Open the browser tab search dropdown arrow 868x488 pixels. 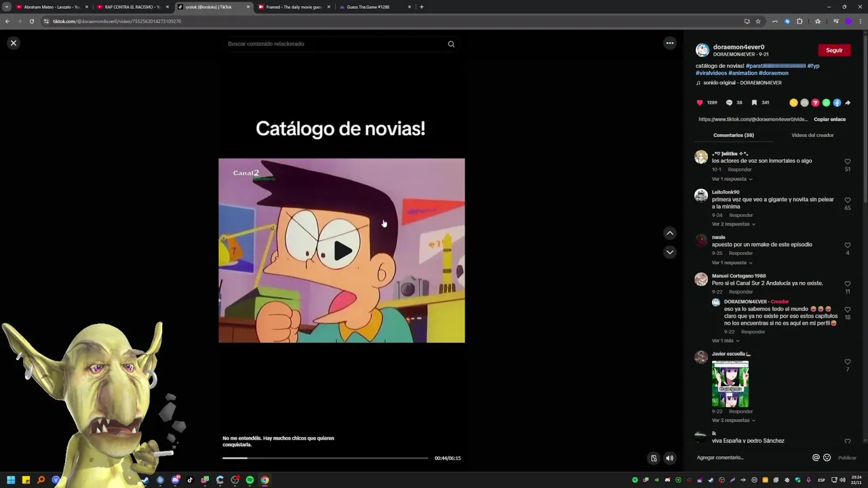point(6,7)
